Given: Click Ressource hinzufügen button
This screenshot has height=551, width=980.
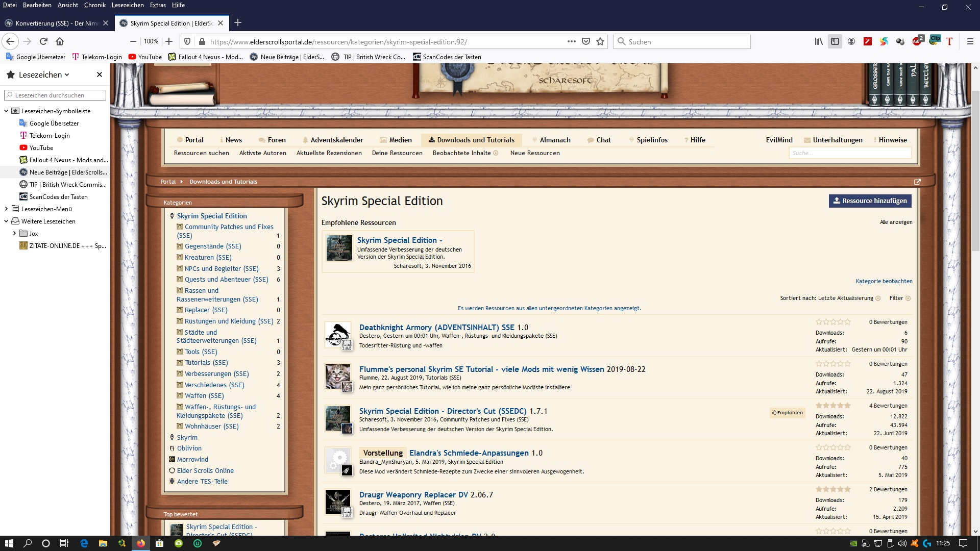Looking at the screenshot, I should tap(870, 201).
